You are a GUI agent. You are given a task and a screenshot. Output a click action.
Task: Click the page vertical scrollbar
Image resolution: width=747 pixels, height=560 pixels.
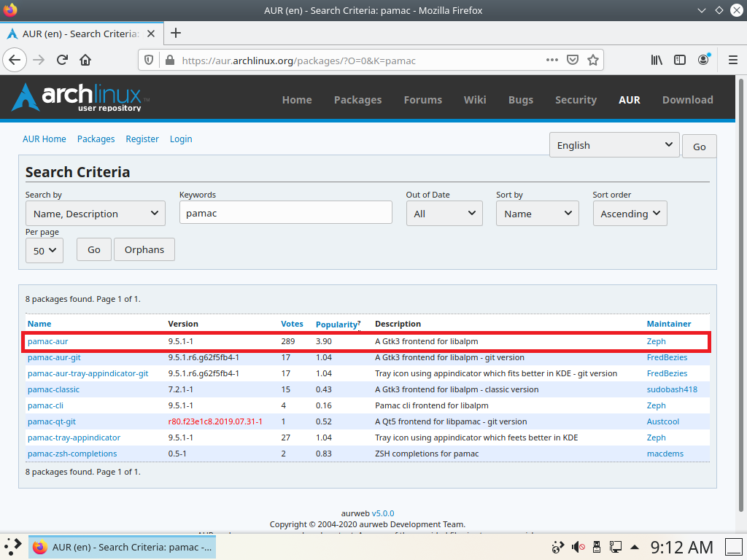(x=741, y=295)
